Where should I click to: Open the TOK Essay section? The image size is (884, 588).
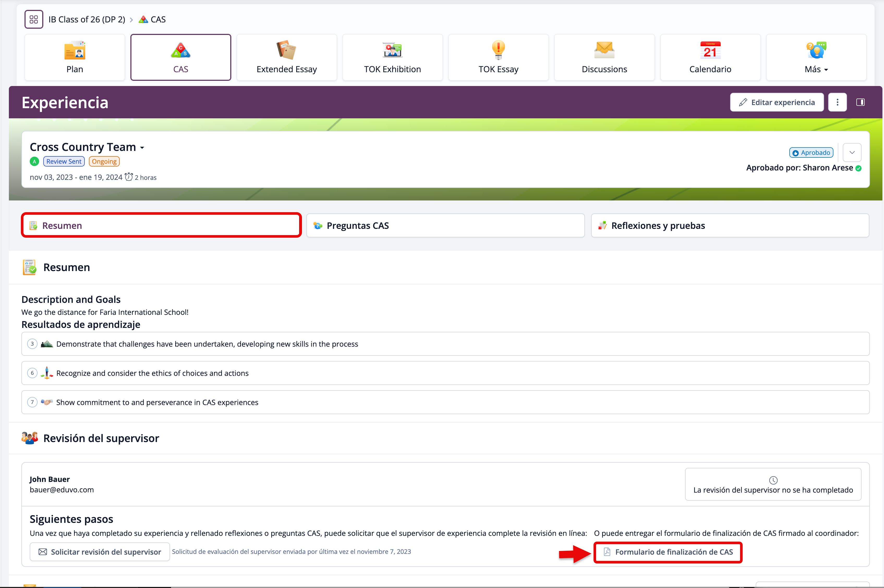click(x=498, y=57)
